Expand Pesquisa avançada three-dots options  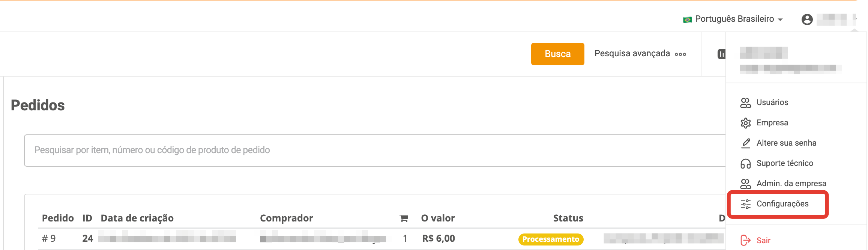(680, 54)
